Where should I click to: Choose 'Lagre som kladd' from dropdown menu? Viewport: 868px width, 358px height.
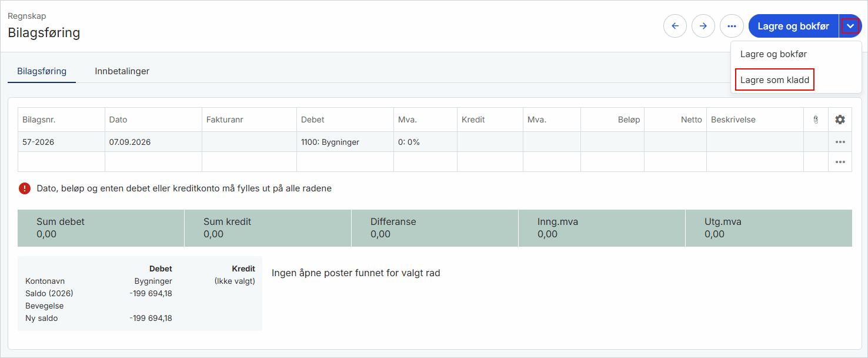click(x=774, y=80)
